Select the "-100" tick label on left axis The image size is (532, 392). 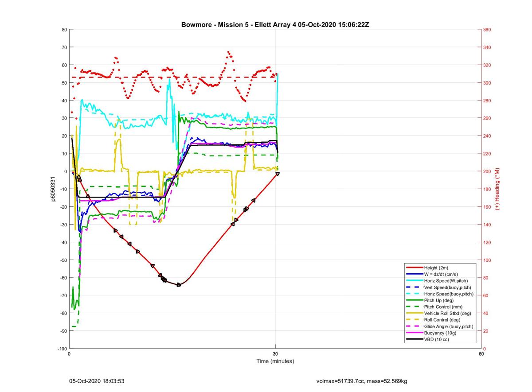coord(62,349)
